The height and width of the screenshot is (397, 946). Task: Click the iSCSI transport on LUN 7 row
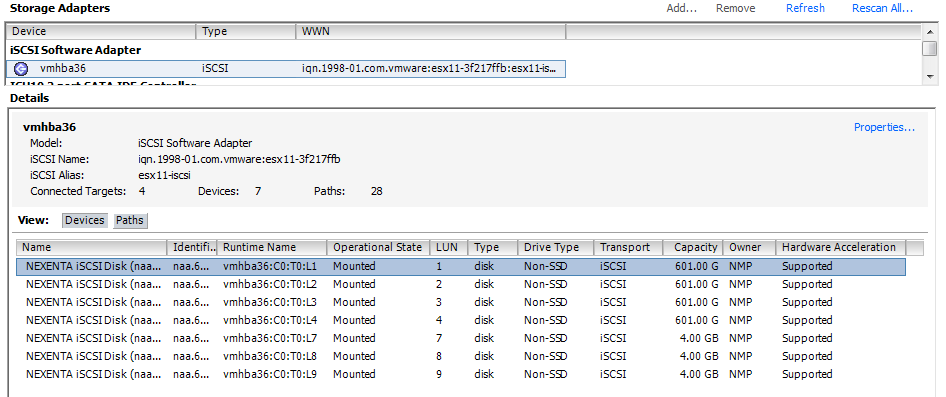pos(614,338)
